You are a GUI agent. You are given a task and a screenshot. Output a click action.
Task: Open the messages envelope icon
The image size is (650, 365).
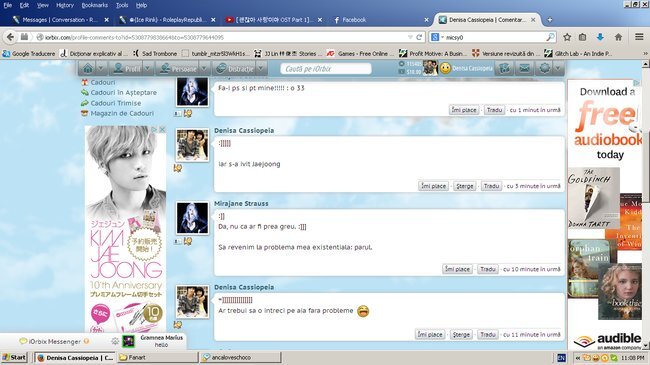tap(524, 68)
